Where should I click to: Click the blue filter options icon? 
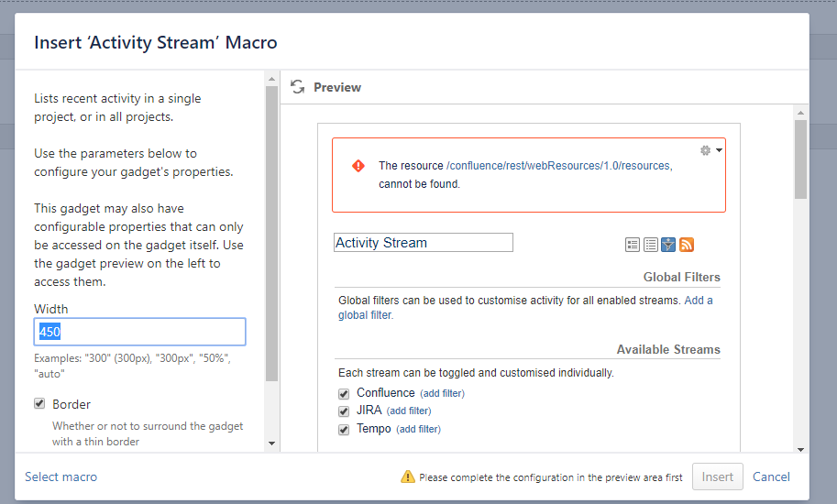coord(668,245)
